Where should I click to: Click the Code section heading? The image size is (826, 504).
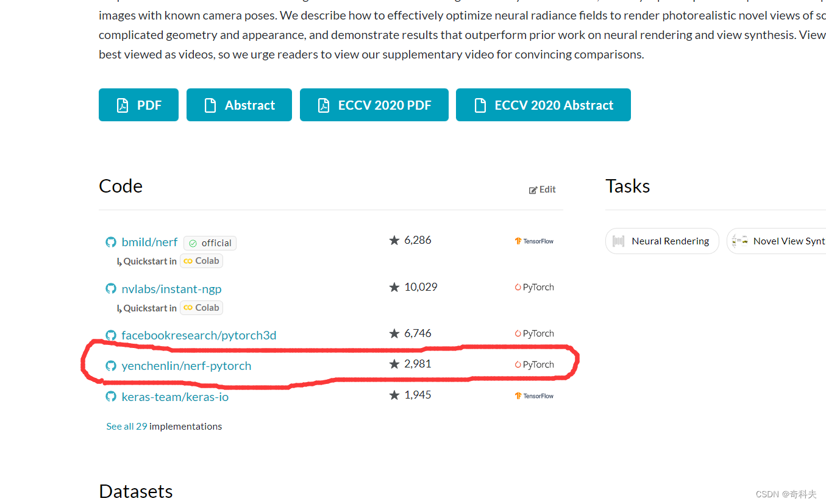(121, 186)
